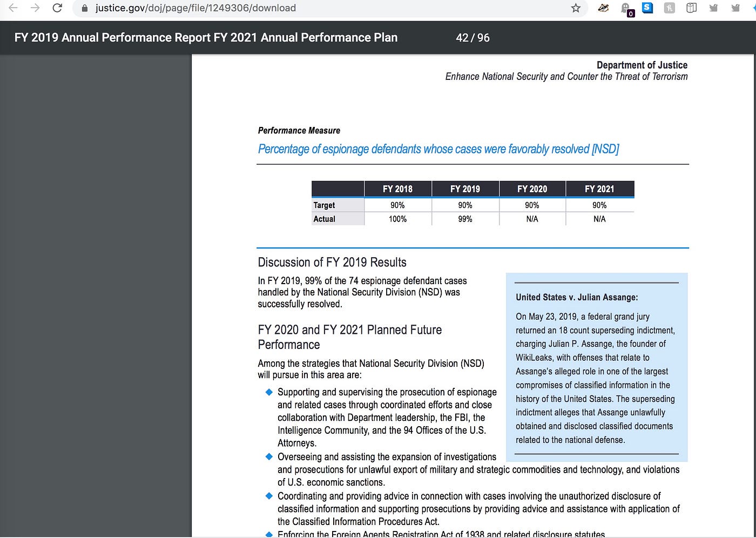Open the Ghostery ghost extension icon
This screenshot has height=538, width=756.
pos(627,9)
